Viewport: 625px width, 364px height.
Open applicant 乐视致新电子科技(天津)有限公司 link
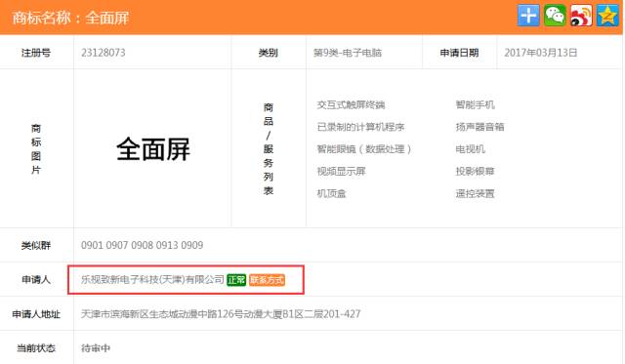[x=152, y=279]
